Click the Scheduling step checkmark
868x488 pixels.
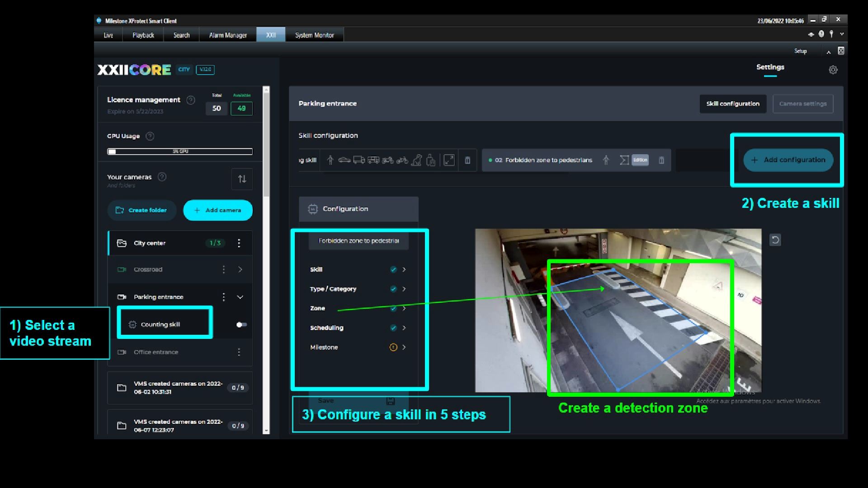click(393, 328)
